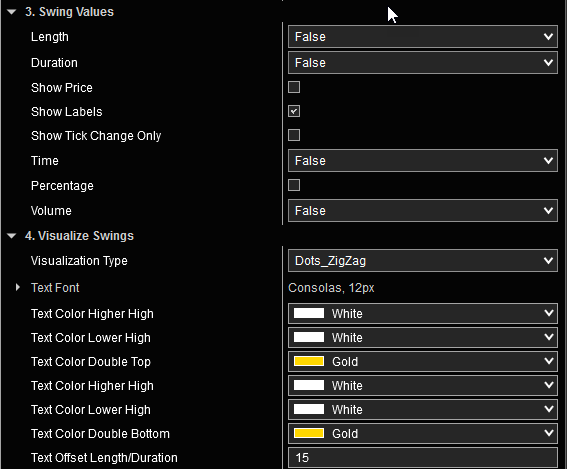The height and width of the screenshot is (469, 567).
Task: Uncheck the Show Labels checkbox
Action: [294, 111]
